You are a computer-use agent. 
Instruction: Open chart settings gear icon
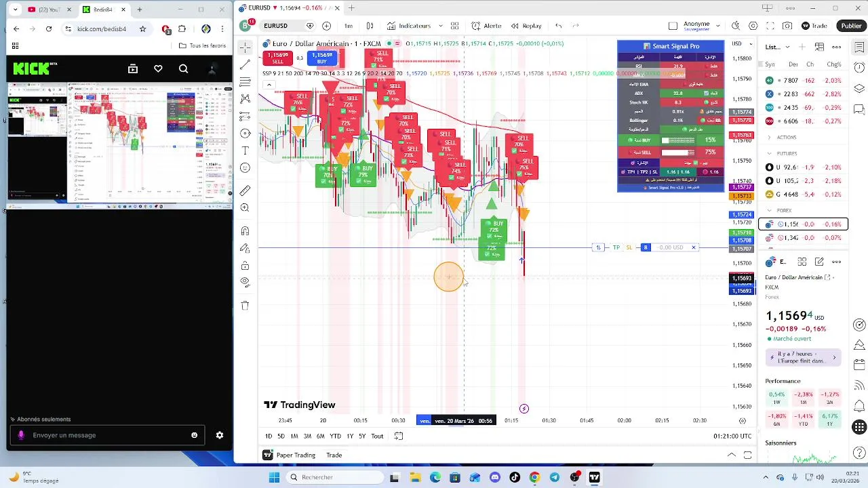coord(753,26)
